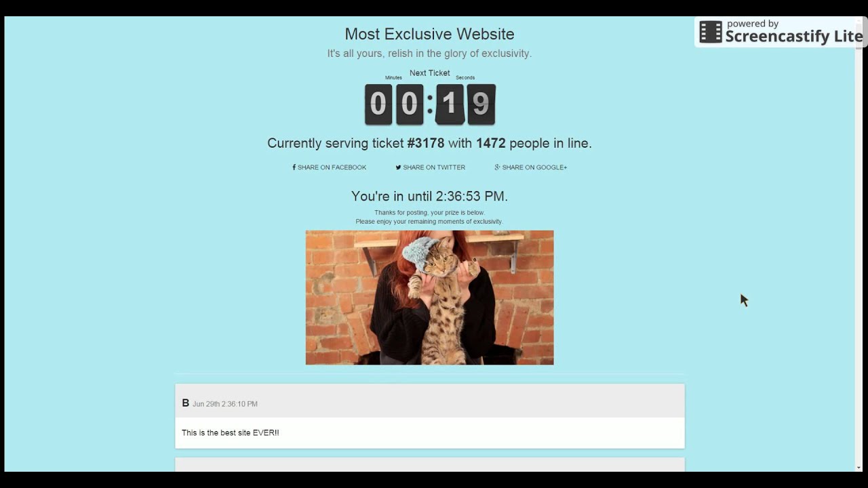Screen dimensions: 868x488
Task: Share on Facebook link
Action: (329, 167)
